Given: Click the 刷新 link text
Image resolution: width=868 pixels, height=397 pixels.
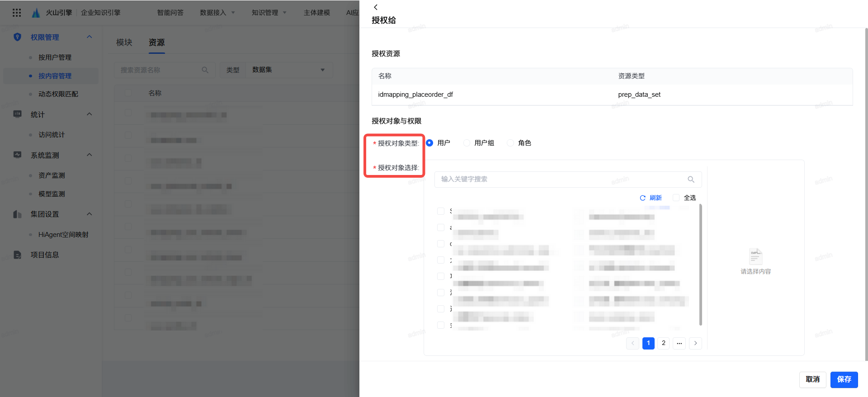Looking at the screenshot, I should click(656, 198).
